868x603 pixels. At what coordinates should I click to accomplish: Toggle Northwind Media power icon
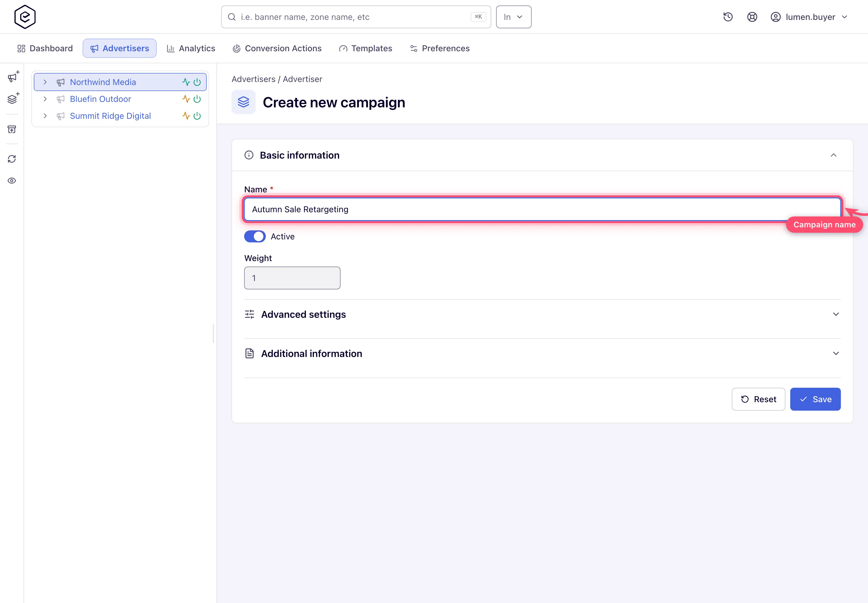pyautogui.click(x=197, y=82)
